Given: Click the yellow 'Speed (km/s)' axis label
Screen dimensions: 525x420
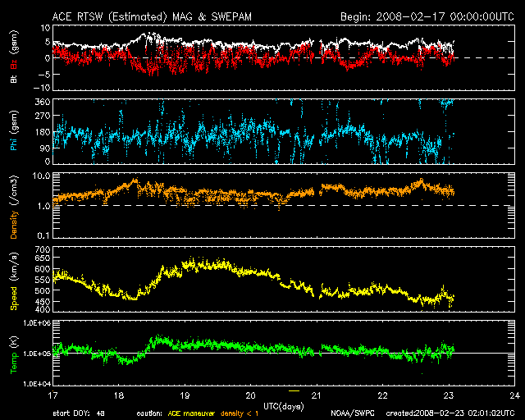Looking at the screenshot, I should coord(14,281).
